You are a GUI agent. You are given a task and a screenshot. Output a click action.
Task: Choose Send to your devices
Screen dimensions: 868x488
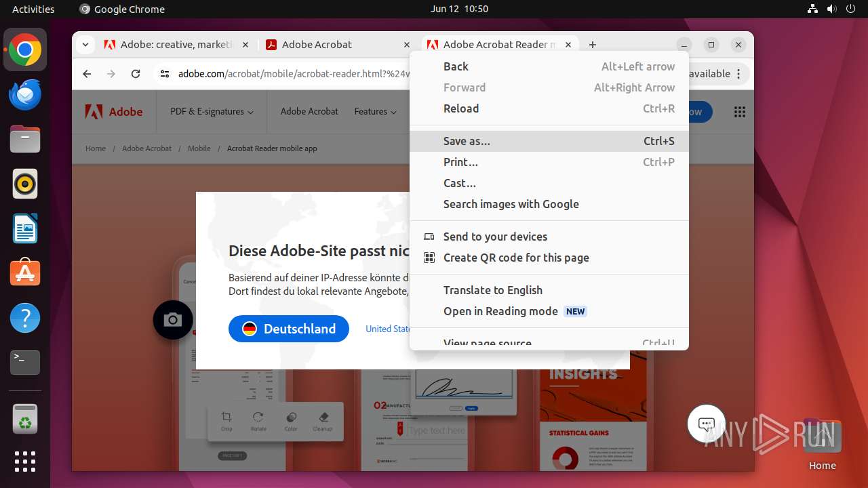click(x=549, y=237)
